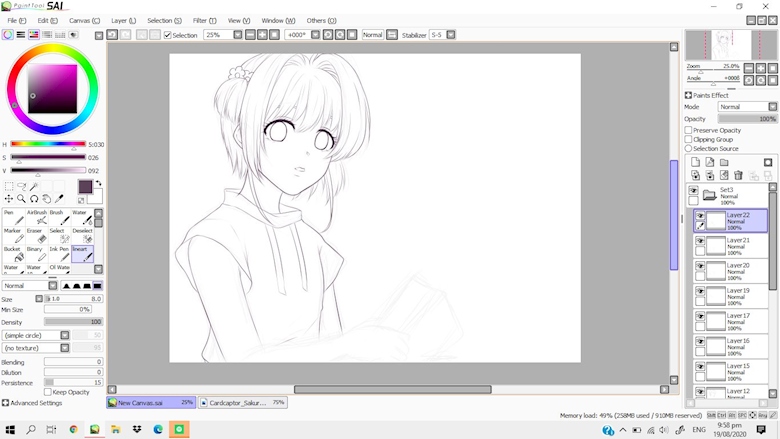
Task: Enable Keep Opacity checkbox
Action: 48,392
